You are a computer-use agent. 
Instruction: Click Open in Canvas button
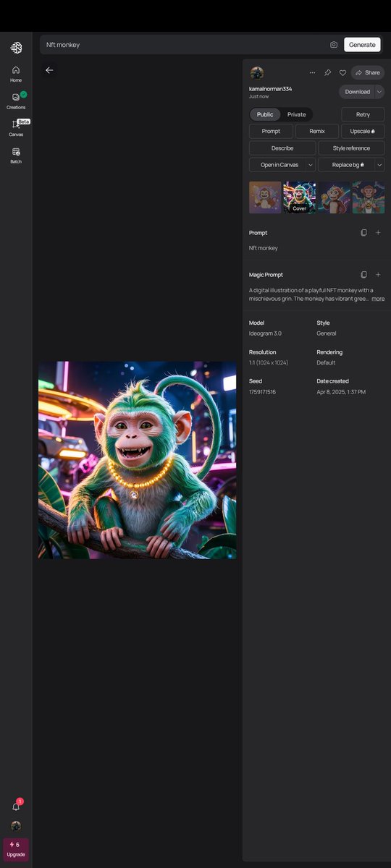(279, 165)
